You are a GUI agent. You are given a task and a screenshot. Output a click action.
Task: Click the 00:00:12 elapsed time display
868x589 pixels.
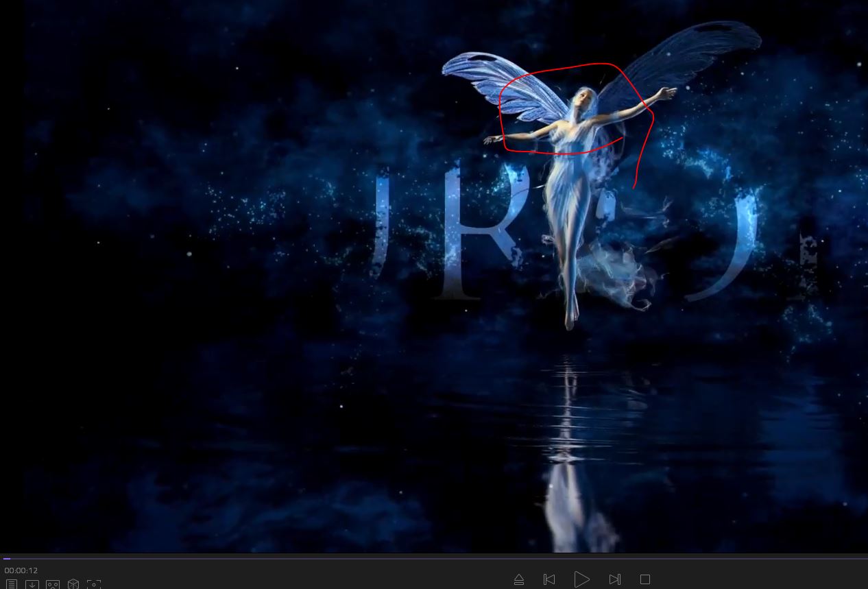(21, 570)
